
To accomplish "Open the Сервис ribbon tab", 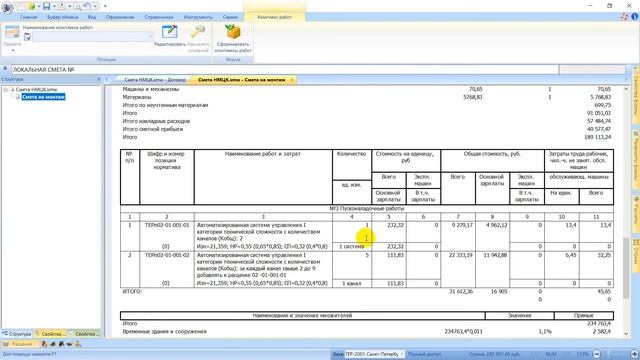I will pyautogui.click(x=230, y=17).
